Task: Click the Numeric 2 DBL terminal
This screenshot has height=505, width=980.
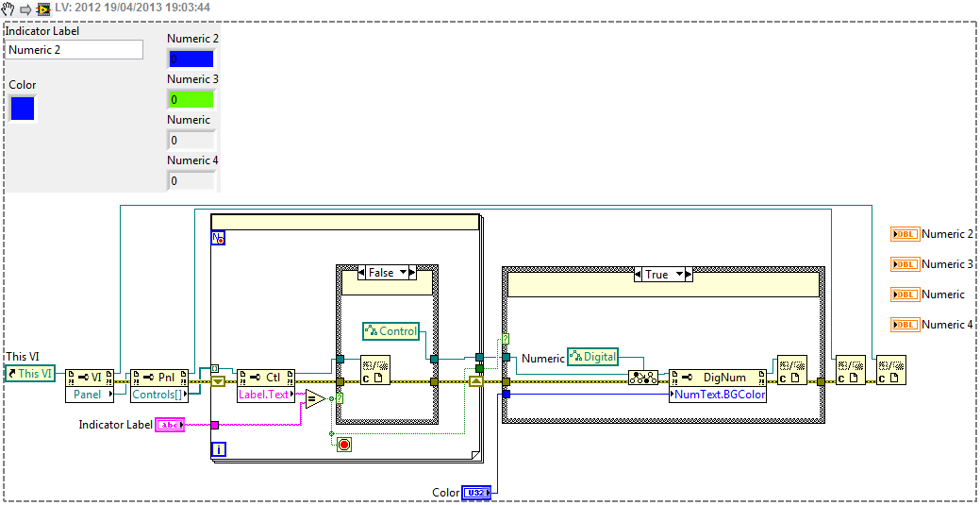Action: pos(905,234)
